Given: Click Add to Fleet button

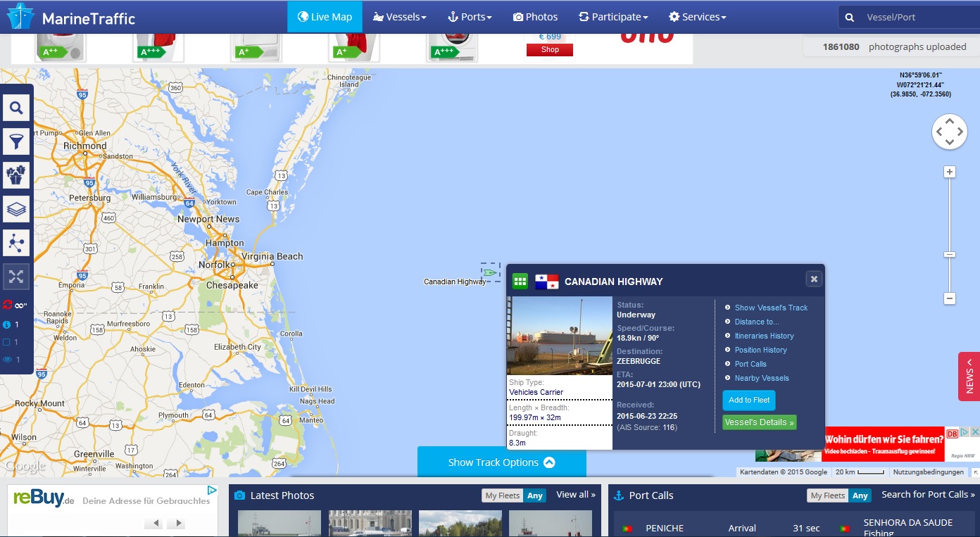Looking at the screenshot, I should pos(749,400).
